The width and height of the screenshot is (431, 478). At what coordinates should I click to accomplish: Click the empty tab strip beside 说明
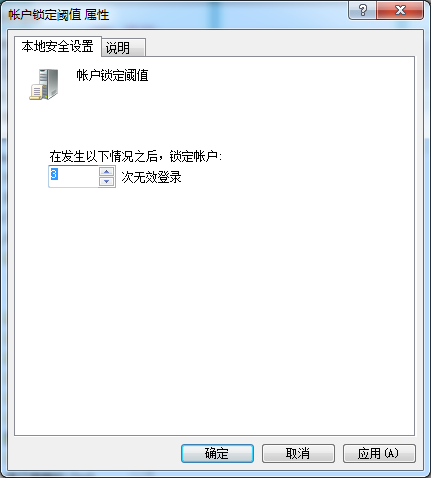click(280, 47)
